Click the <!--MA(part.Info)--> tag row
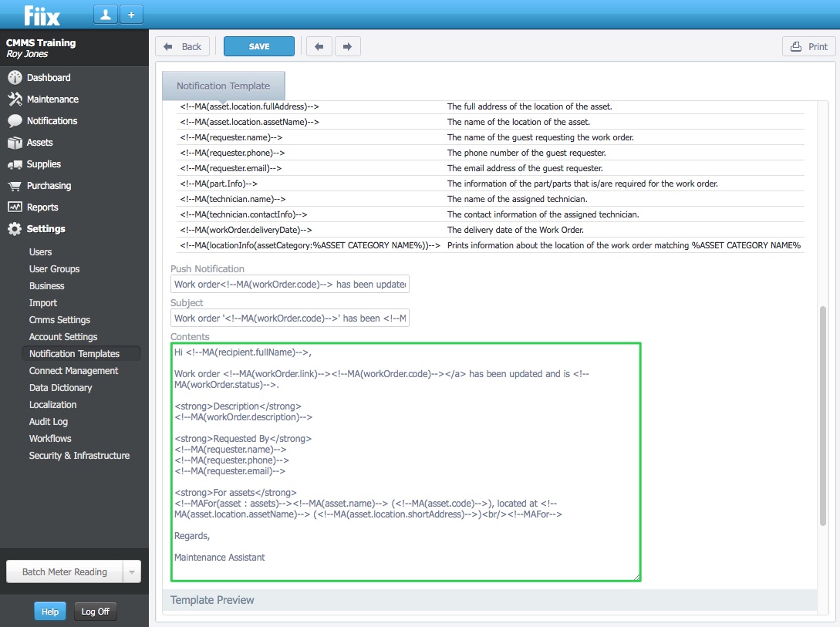840x627 pixels. (x=491, y=184)
